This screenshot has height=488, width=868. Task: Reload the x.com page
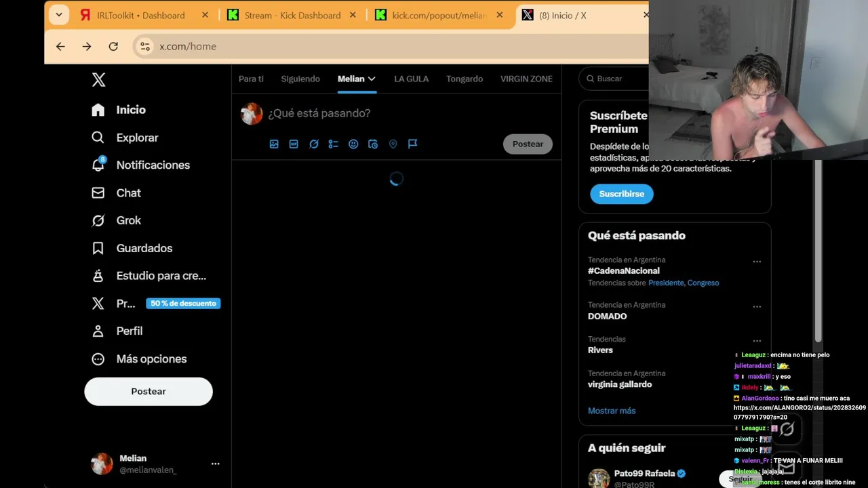pos(113,46)
